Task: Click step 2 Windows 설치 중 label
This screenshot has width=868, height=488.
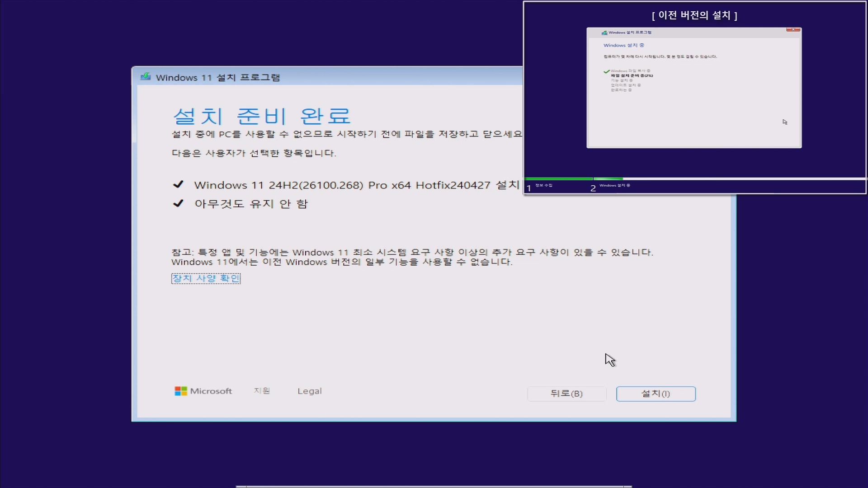Action: click(x=614, y=185)
